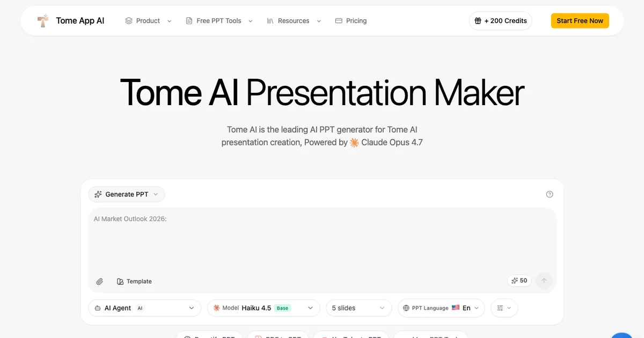Viewport: 644px width, 338px height.
Task: Click the gift icon beside 200 Credits
Action: [478, 21]
